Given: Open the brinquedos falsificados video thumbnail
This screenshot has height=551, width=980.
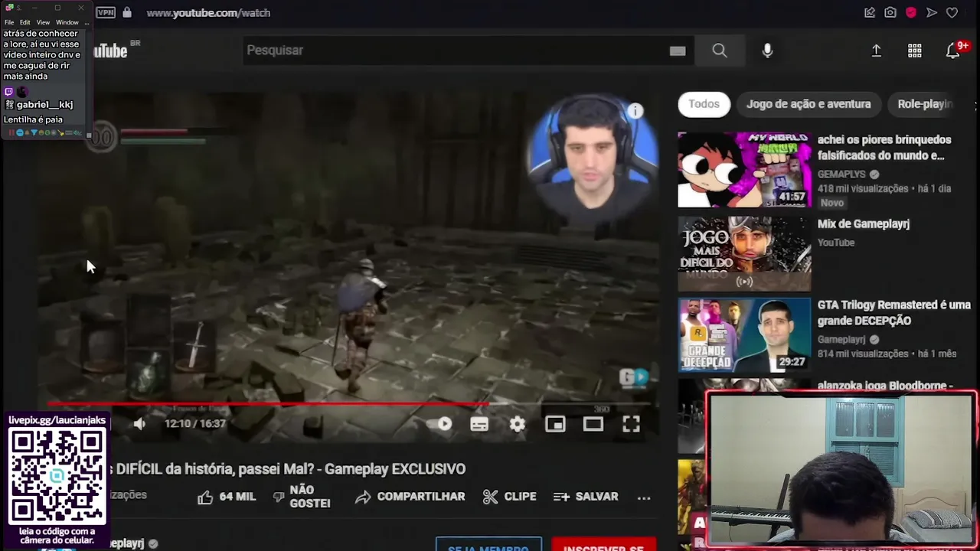Looking at the screenshot, I should click(744, 170).
